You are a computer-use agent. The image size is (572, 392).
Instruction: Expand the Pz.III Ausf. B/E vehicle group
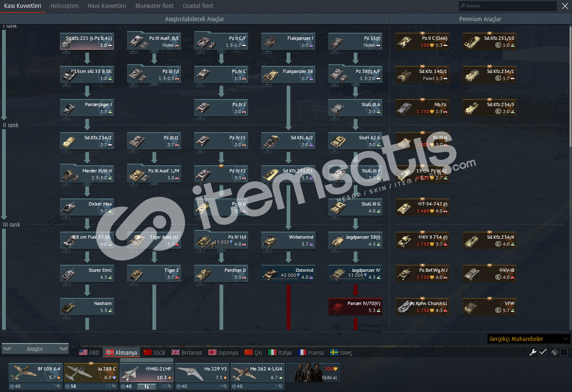pos(154,51)
